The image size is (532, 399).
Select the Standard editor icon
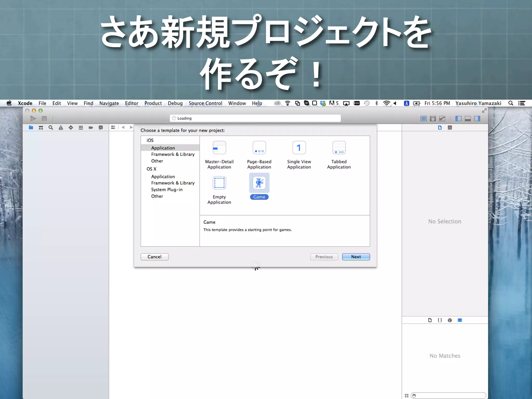pos(423,119)
